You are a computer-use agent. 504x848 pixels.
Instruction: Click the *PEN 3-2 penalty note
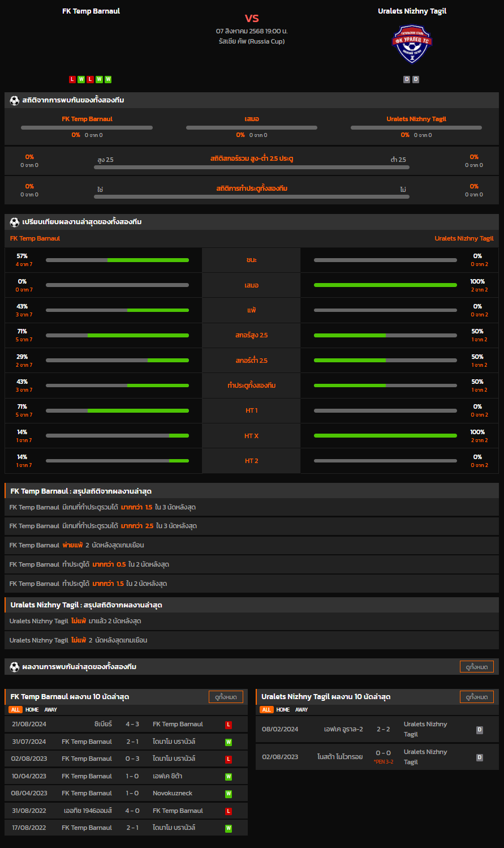[384, 762]
